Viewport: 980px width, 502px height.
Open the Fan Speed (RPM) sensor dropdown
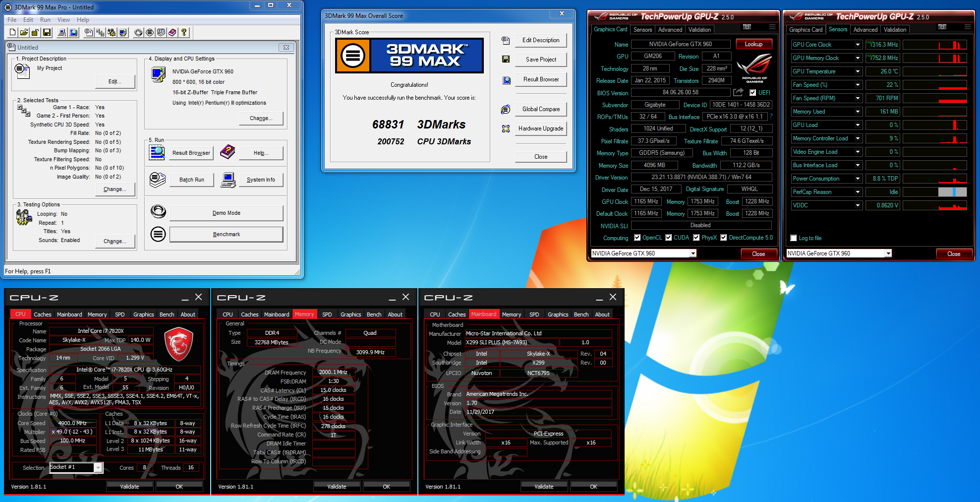coord(858,98)
